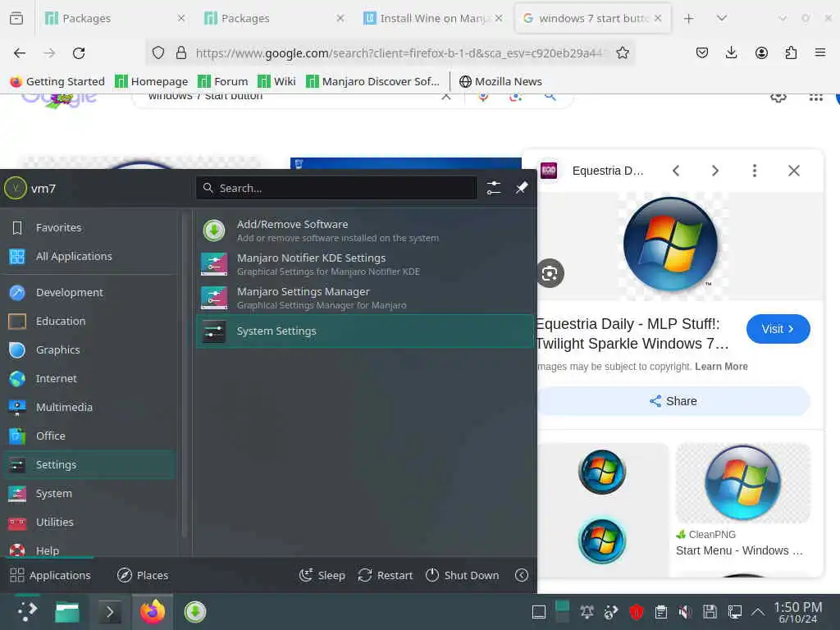
Task: Open the KDE application launcher button
Action: click(x=27, y=611)
